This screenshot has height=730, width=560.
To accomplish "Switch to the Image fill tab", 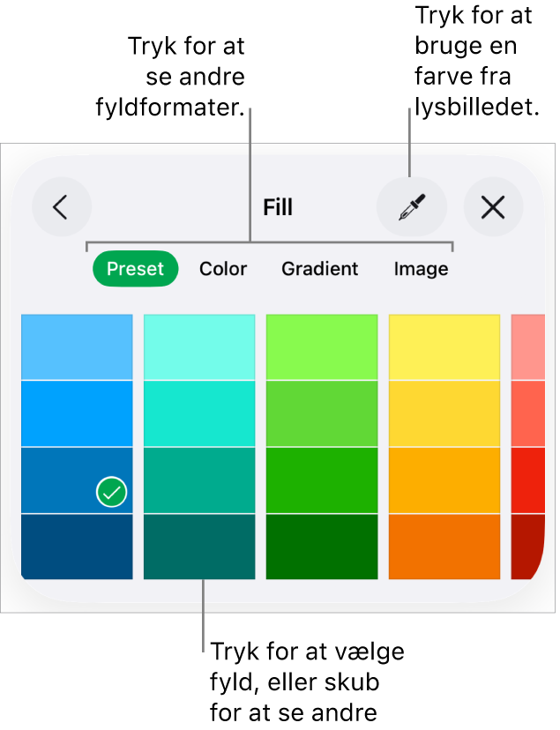I will [421, 269].
